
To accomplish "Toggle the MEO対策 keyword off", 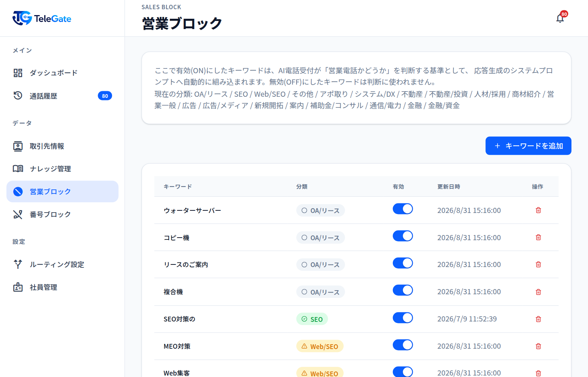I will click(x=403, y=345).
